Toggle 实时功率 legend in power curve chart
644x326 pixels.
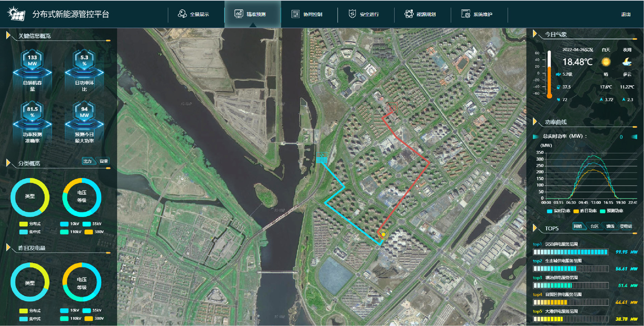point(559,211)
